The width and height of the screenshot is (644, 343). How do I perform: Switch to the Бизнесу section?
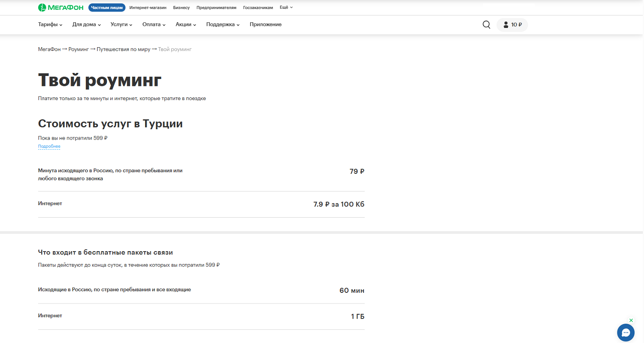tap(181, 7)
